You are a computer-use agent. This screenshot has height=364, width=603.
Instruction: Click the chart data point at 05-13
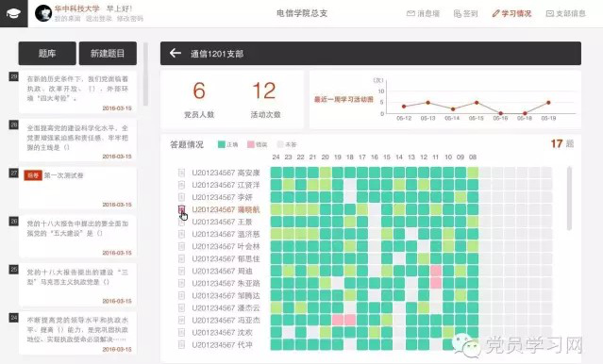pos(428,103)
